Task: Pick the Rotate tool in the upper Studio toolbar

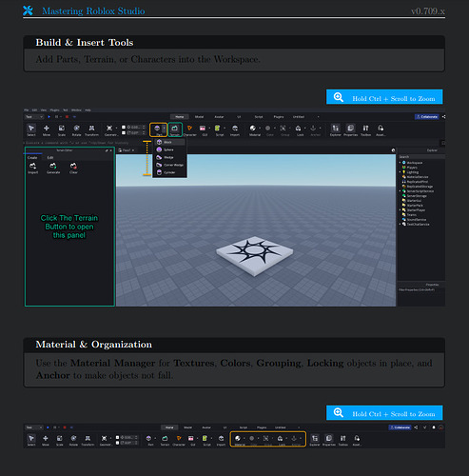Action: 76,129
